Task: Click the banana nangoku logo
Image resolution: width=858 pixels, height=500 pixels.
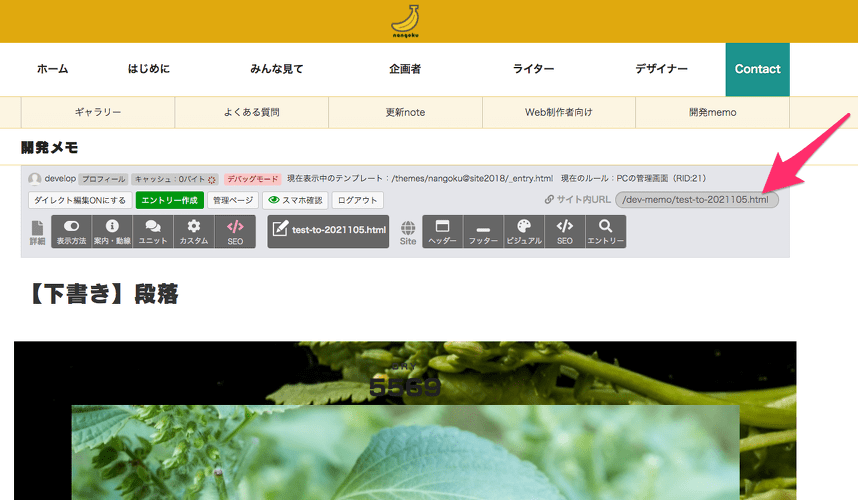Action: [x=405, y=21]
